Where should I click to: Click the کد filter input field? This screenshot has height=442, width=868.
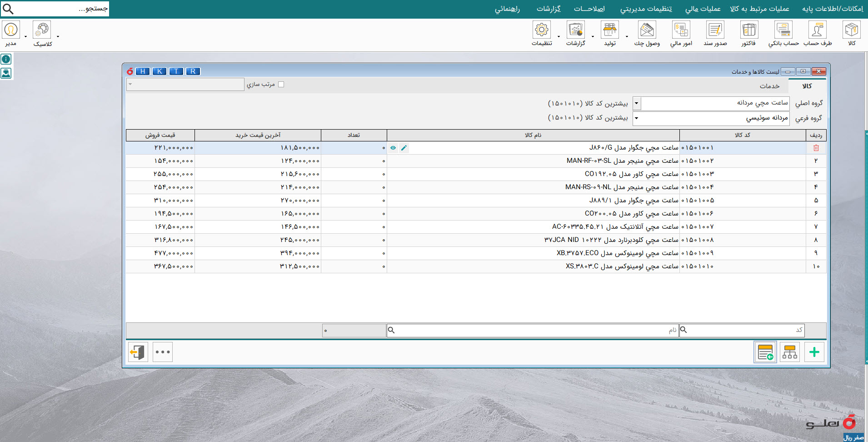(x=742, y=330)
